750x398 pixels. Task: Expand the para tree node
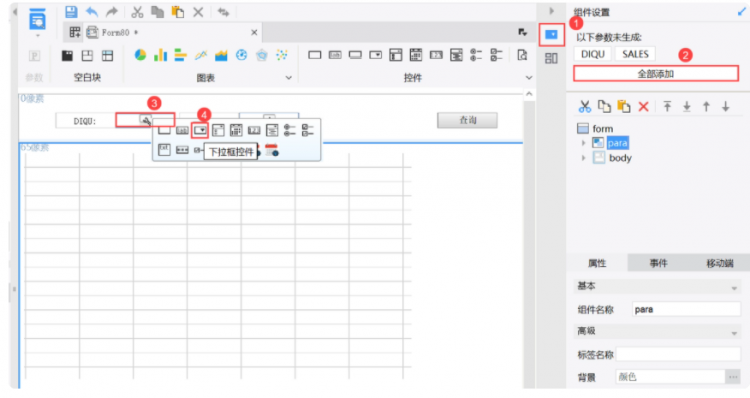click(583, 143)
